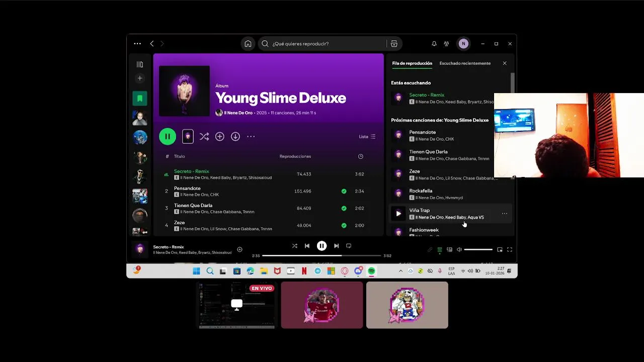
Task: Go back with the left arrow
Action: pos(152,44)
